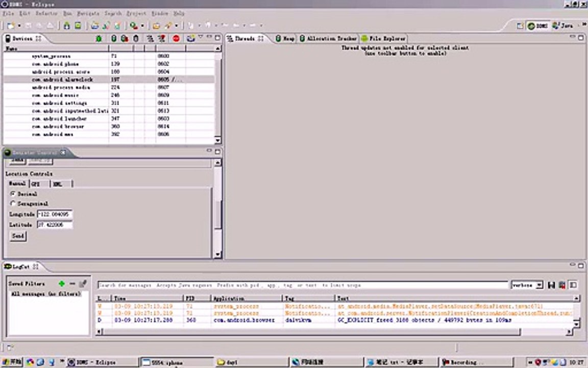This screenshot has width=588, height=368.
Task: Click the red Stop Process icon
Action: pyautogui.click(x=176, y=38)
